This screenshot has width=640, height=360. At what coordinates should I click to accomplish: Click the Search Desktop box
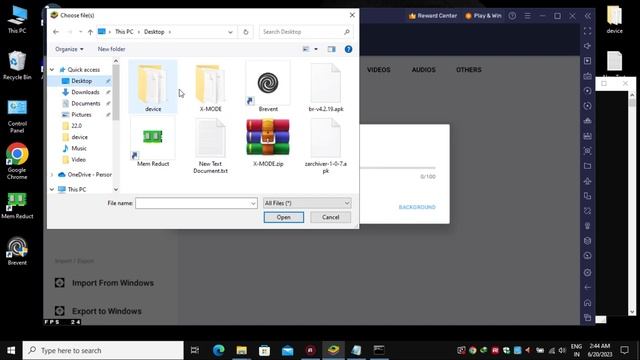[x=305, y=32]
